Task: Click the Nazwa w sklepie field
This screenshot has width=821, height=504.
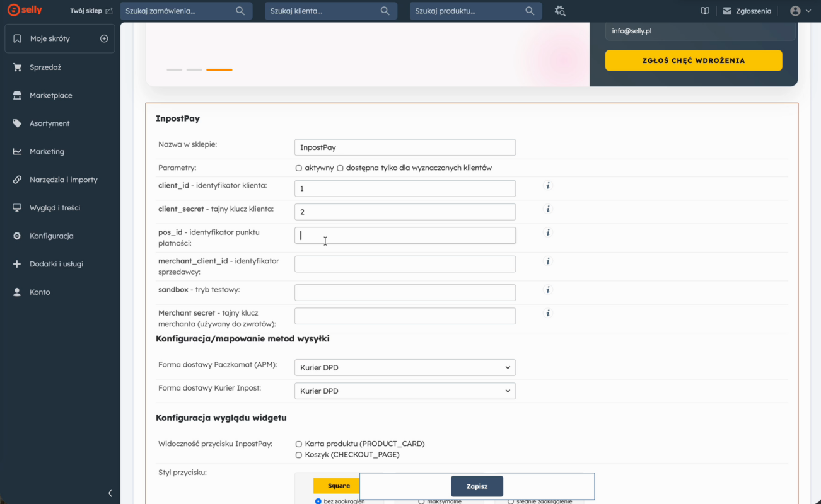Action: click(405, 147)
